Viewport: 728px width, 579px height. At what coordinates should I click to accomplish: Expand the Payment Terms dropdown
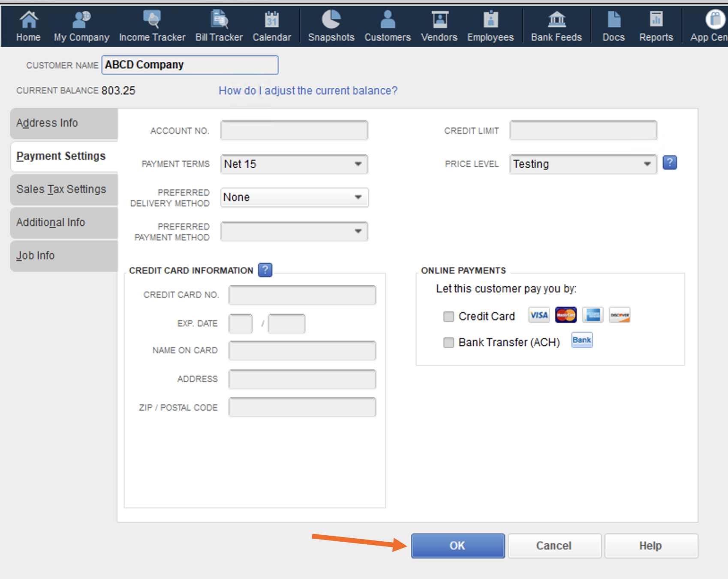358,164
